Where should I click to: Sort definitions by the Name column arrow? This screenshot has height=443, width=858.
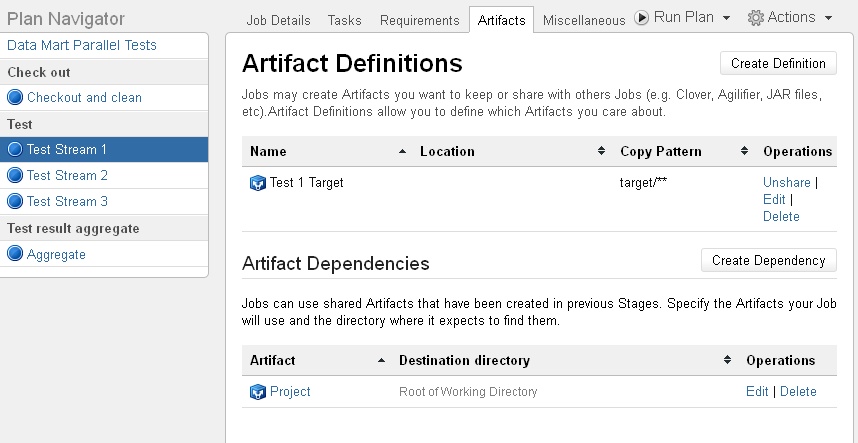point(402,151)
